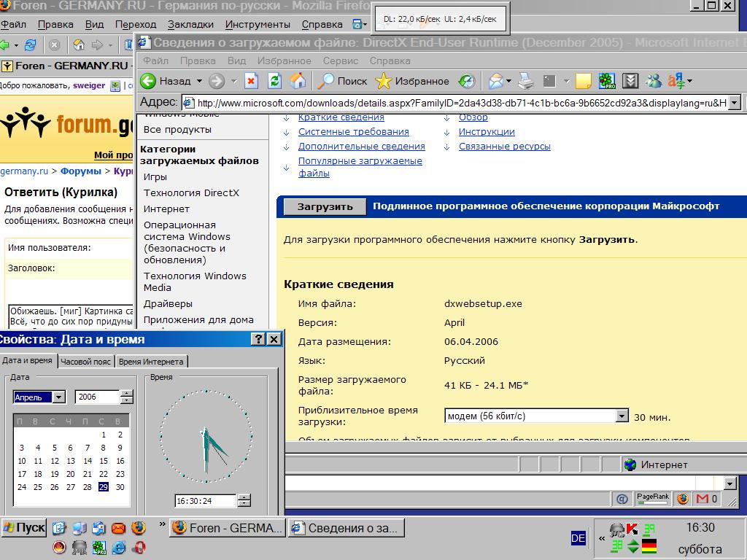This screenshot has width=747, height=560.
Task: Open Opera from the quick launch bar
Action: click(139, 548)
